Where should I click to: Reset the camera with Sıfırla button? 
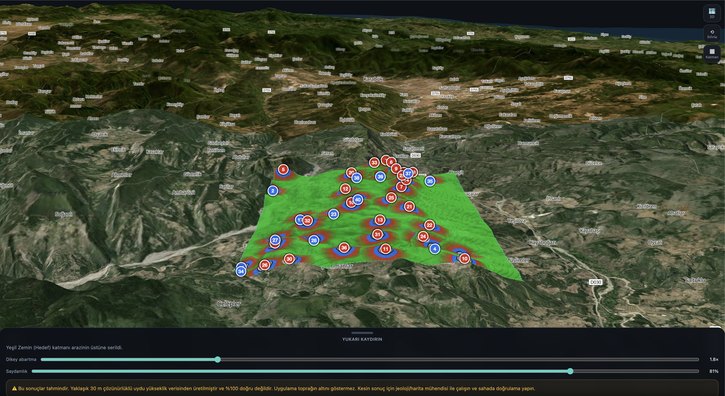tap(712, 34)
